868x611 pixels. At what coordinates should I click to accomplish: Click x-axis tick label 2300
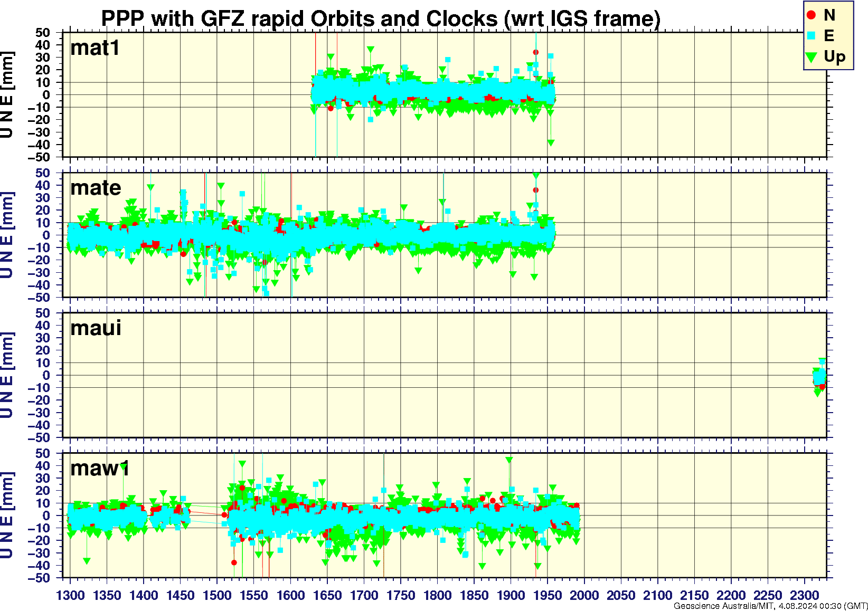click(x=804, y=595)
